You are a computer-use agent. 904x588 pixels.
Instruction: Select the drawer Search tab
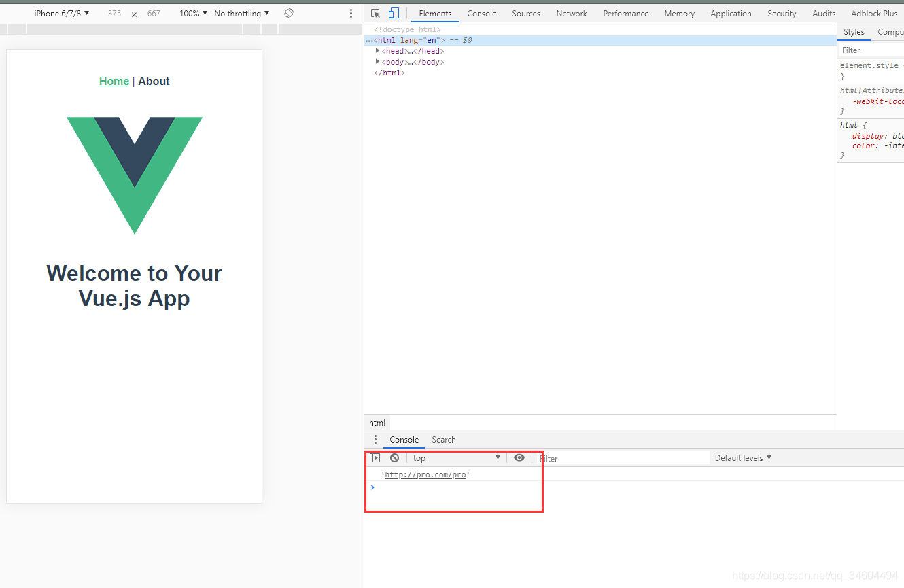[x=444, y=440]
